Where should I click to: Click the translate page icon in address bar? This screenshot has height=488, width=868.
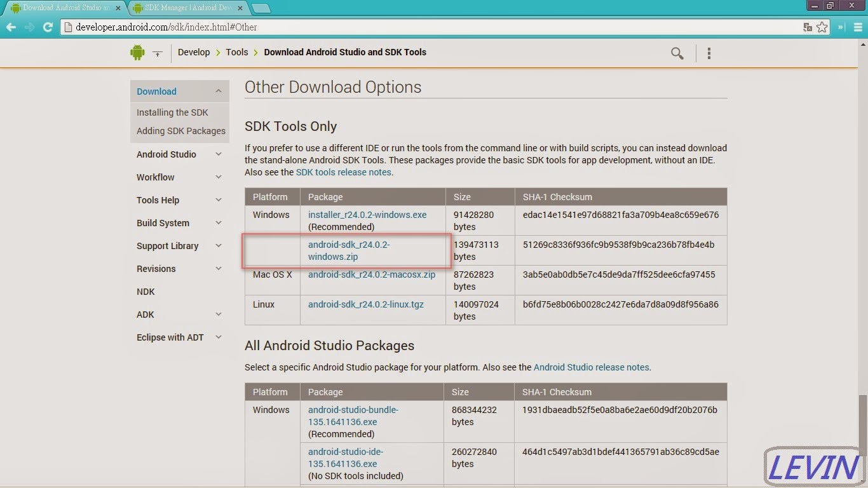point(808,27)
